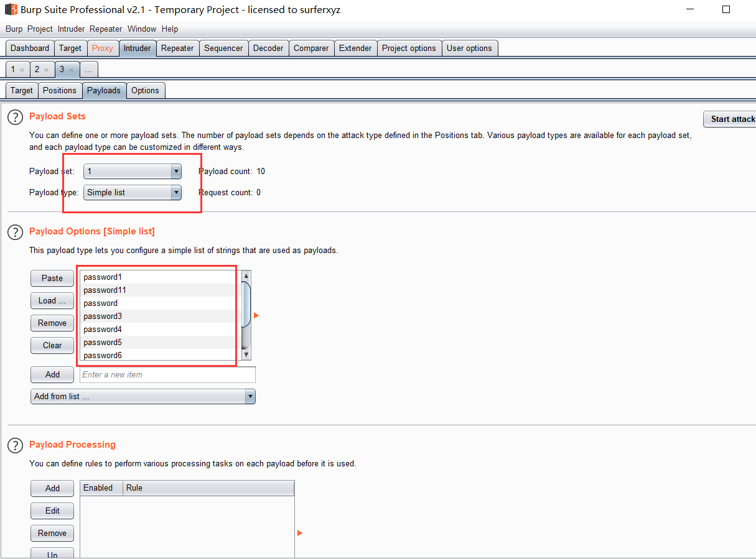The height and width of the screenshot is (559, 756).
Task: Select password1 in payload list
Action: coord(161,277)
